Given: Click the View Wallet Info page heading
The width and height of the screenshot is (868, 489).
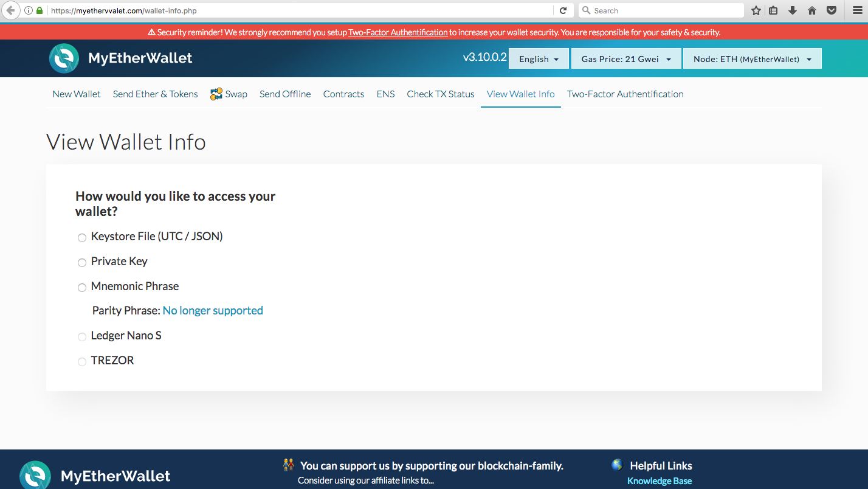Looking at the screenshot, I should [x=126, y=142].
